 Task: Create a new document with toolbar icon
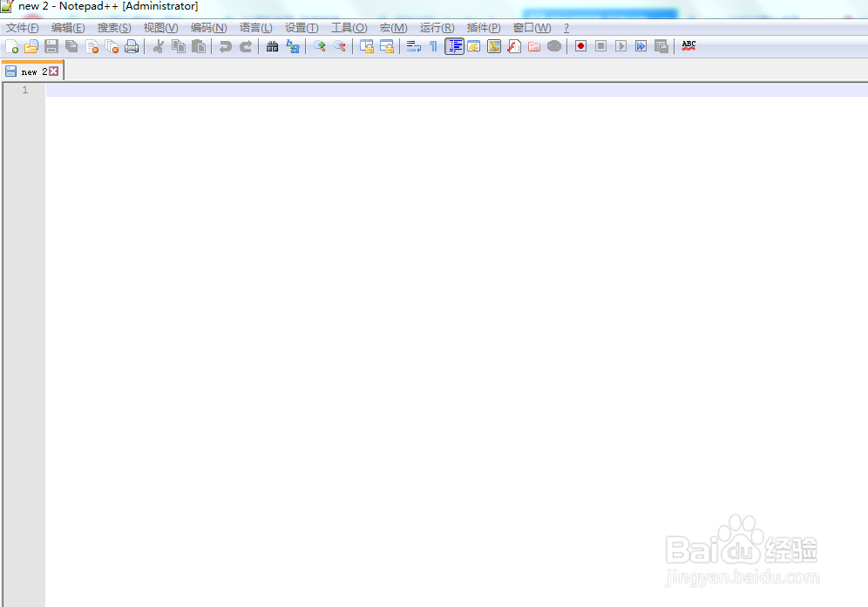[x=11, y=46]
